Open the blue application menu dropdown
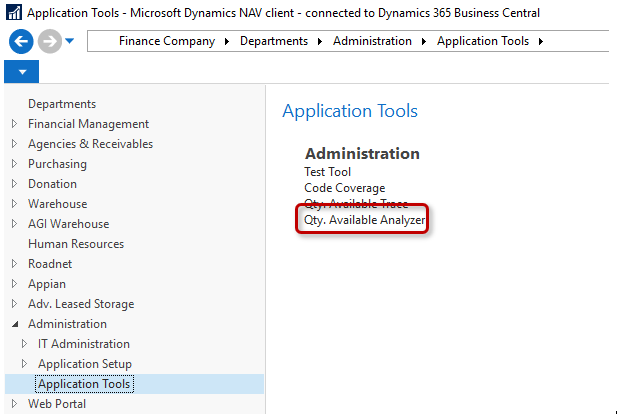Viewport: 617px width, 414px height. (21, 72)
